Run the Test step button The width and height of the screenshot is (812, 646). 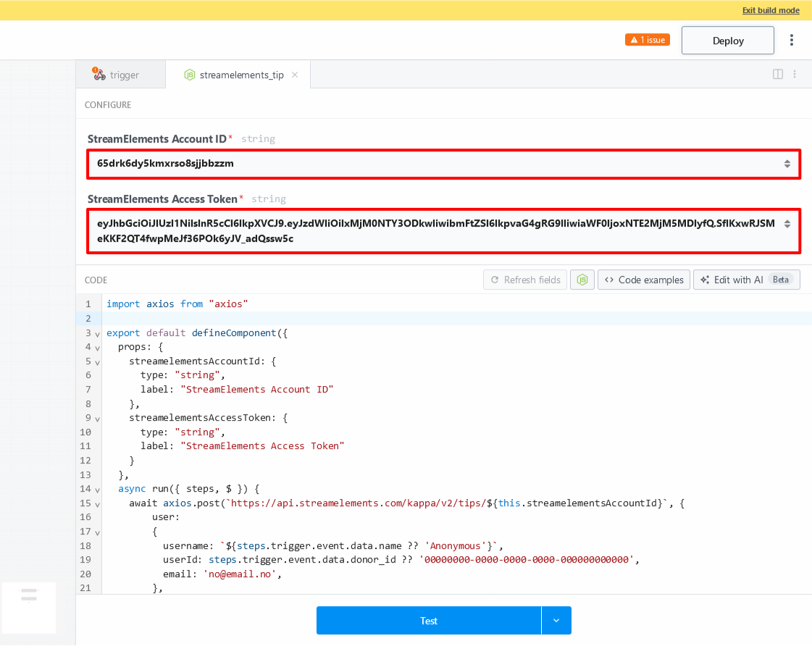(429, 621)
